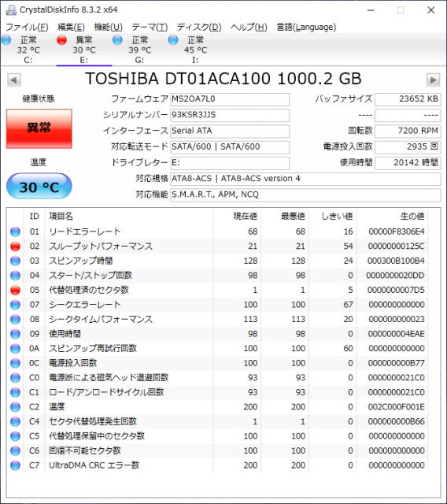This screenshot has width=447, height=504.
Task: Select スループットパフォーマンス attribute name
Action: [x=101, y=246]
